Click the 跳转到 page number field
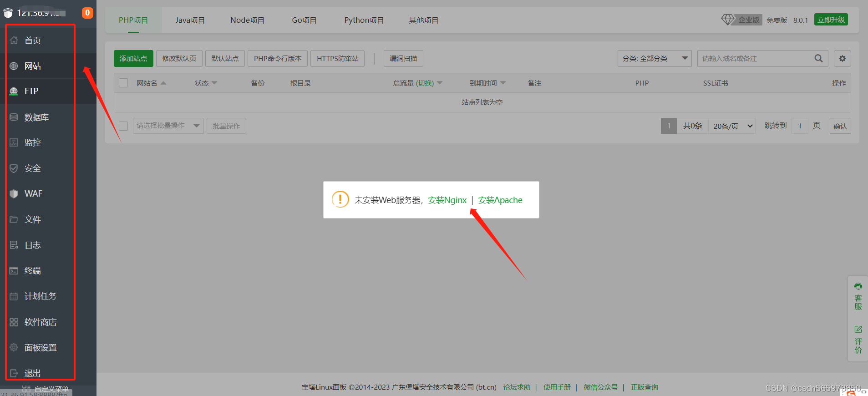 click(x=800, y=126)
